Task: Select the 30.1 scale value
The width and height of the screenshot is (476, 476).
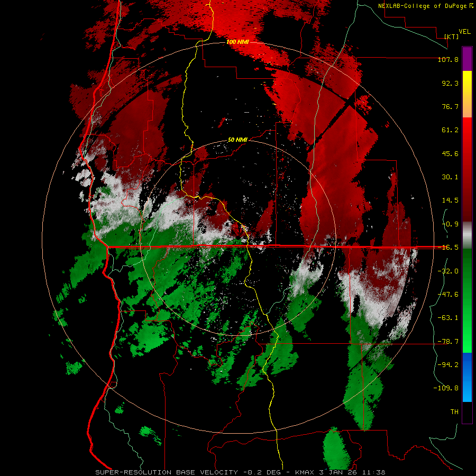Action: click(450, 177)
